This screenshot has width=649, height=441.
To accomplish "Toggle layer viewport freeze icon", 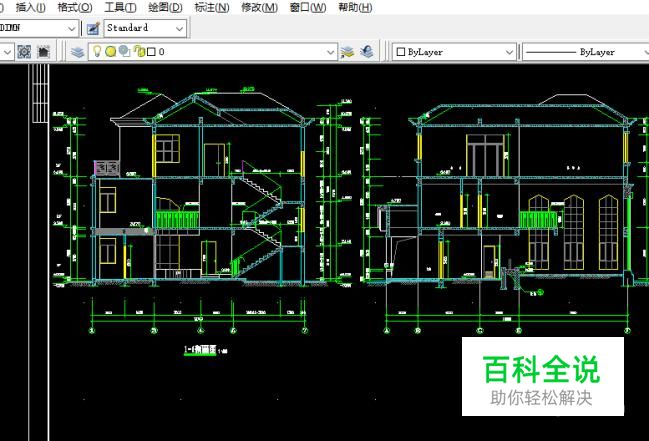I will point(124,51).
